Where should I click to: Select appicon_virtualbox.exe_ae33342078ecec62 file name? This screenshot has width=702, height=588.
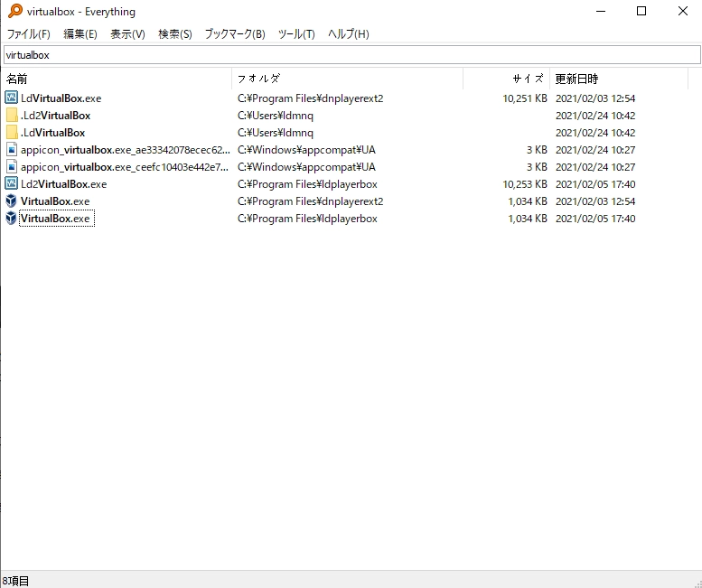tap(126, 149)
